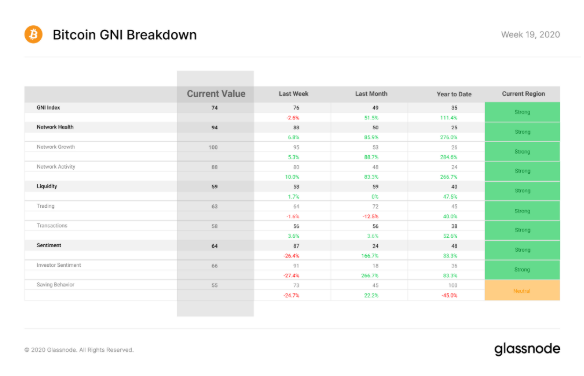The height and width of the screenshot is (376, 584).
Task: Click the Last Week column header
Action: 293,94
